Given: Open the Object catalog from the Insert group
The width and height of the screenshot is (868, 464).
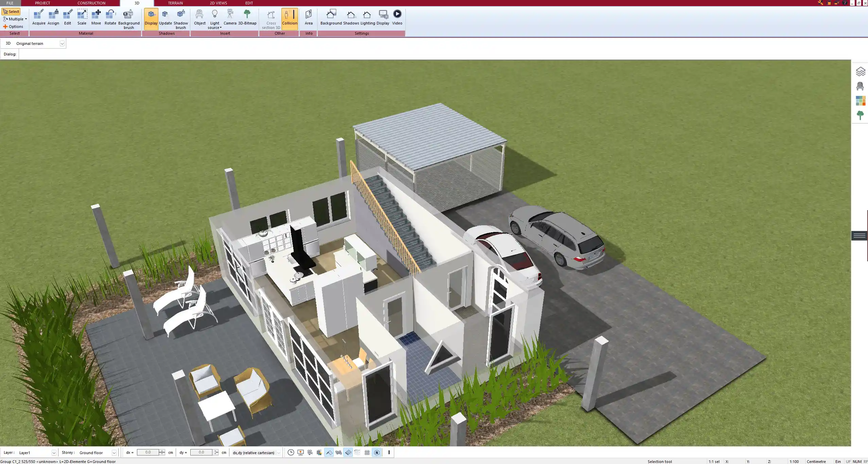Looking at the screenshot, I should point(199,17).
